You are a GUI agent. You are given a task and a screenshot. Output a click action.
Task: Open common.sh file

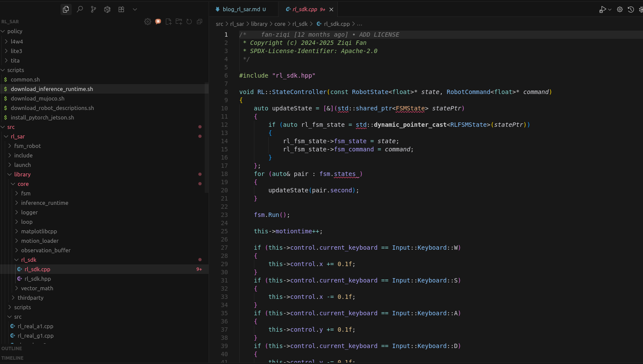click(x=104, y=79)
